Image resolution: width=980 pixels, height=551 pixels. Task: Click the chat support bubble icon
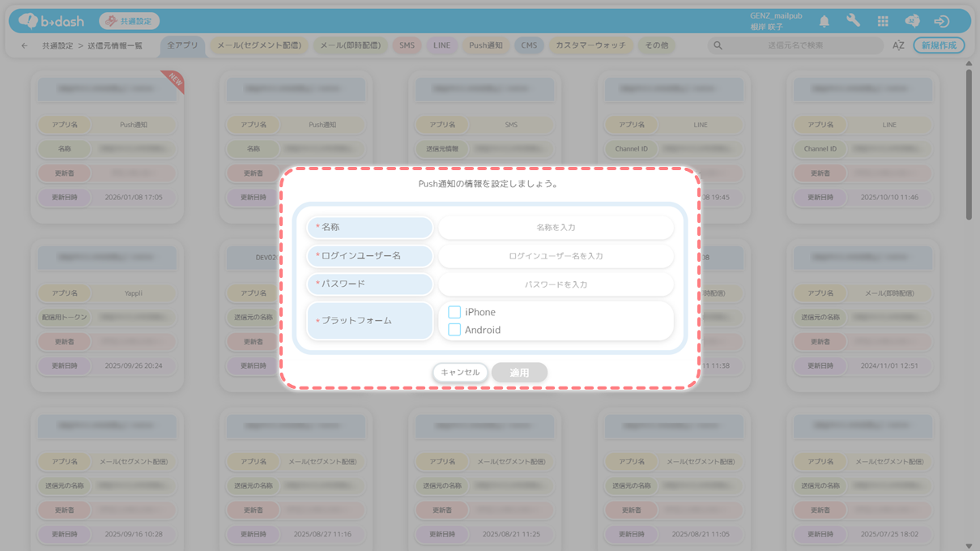912,21
